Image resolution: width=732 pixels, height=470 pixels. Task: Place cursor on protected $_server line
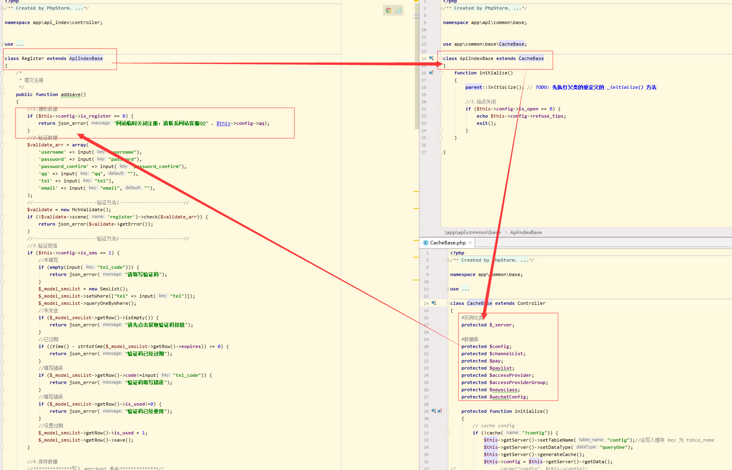(x=488, y=325)
